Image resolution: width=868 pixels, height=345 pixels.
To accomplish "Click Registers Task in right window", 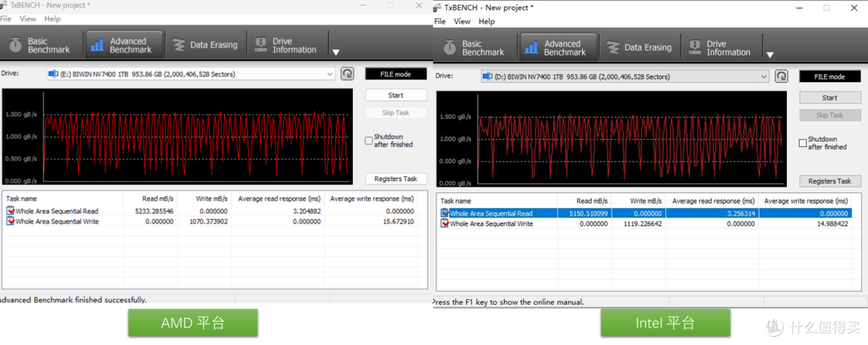I will [x=829, y=181].
